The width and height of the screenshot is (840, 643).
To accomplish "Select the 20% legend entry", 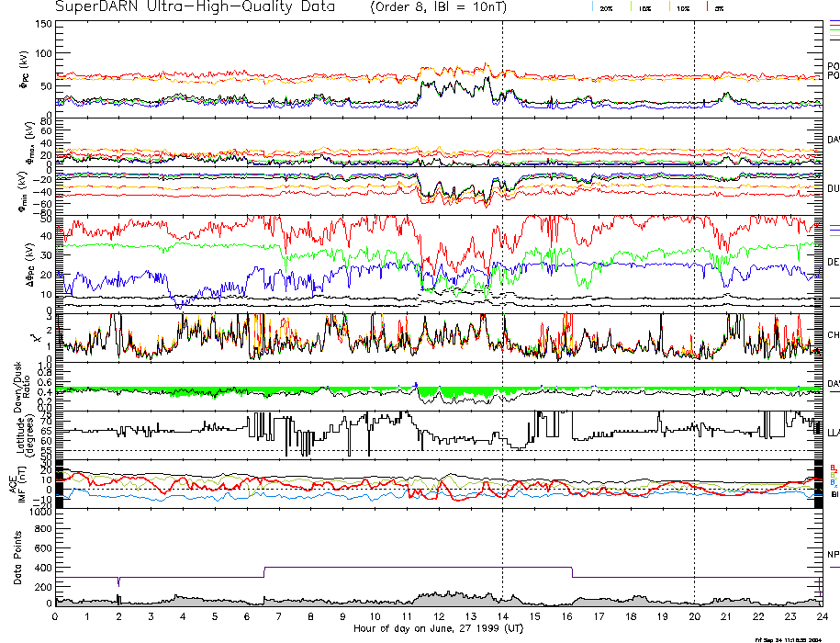I will pos(606,7).
